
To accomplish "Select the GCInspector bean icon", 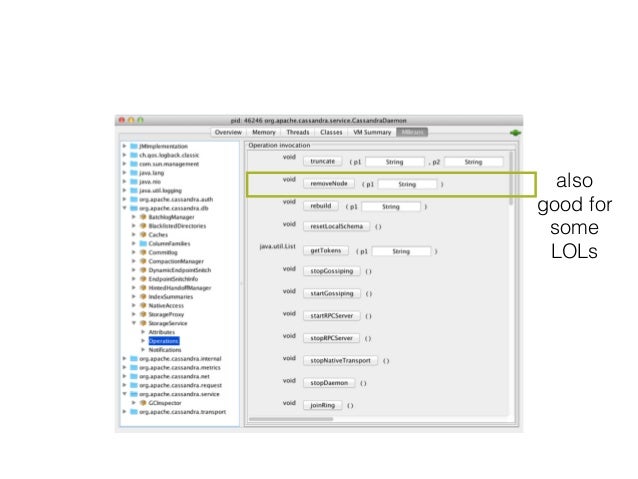I will [x=143, y=403].
